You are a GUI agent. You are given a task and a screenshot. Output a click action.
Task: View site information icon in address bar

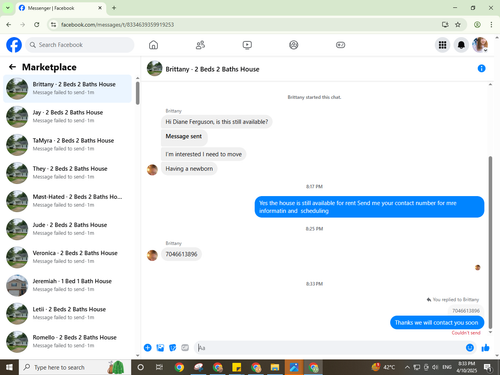pos(53,24)
